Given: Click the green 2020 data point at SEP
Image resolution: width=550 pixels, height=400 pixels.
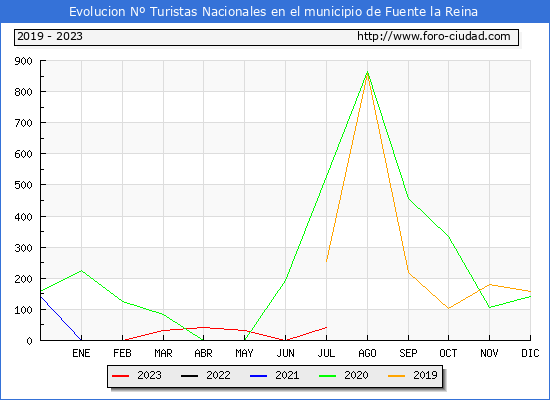Looking at the screenshot, I should 408,199.
